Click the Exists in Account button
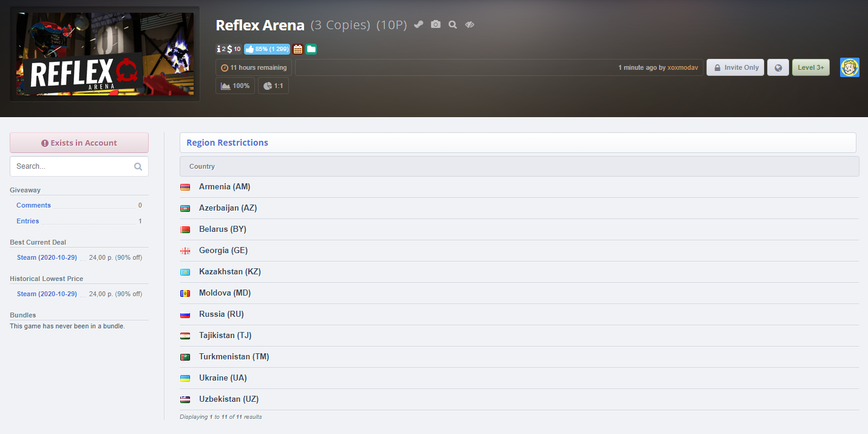This screenshot has width=868, height=434. (x=79, y=143)
